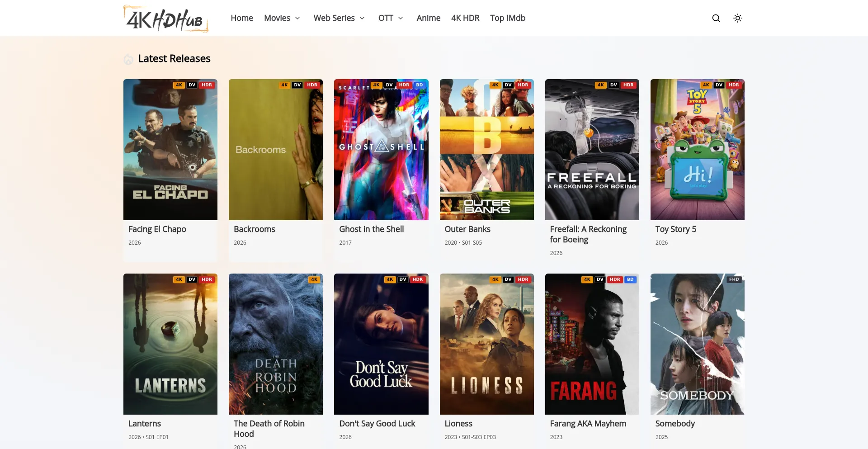Click The Death of Robin Hood title
Screen dimensions: 868x449
[x=269, y=429]
